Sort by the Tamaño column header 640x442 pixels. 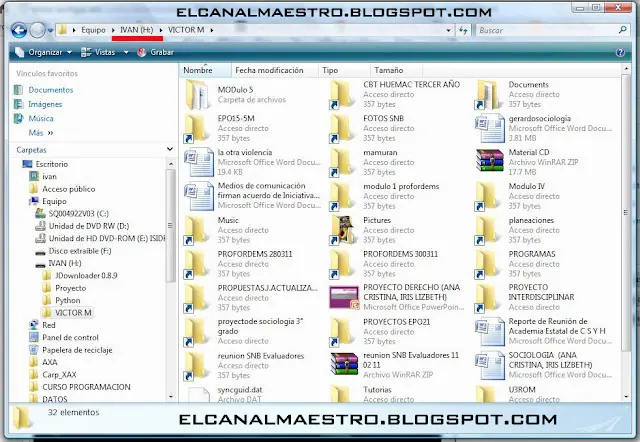pyautogui.click(x=396, y=70)
